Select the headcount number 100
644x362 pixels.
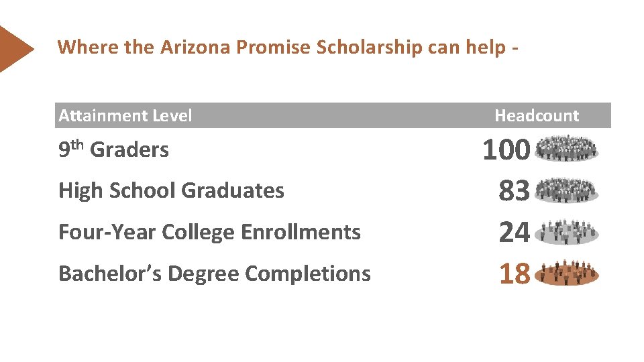507,150
